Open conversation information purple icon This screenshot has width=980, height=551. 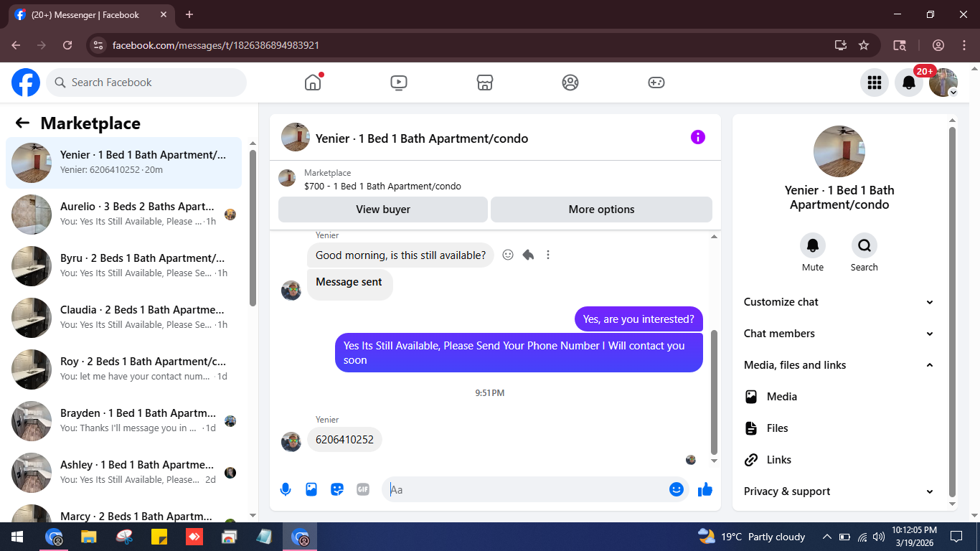tap(698, 137)
